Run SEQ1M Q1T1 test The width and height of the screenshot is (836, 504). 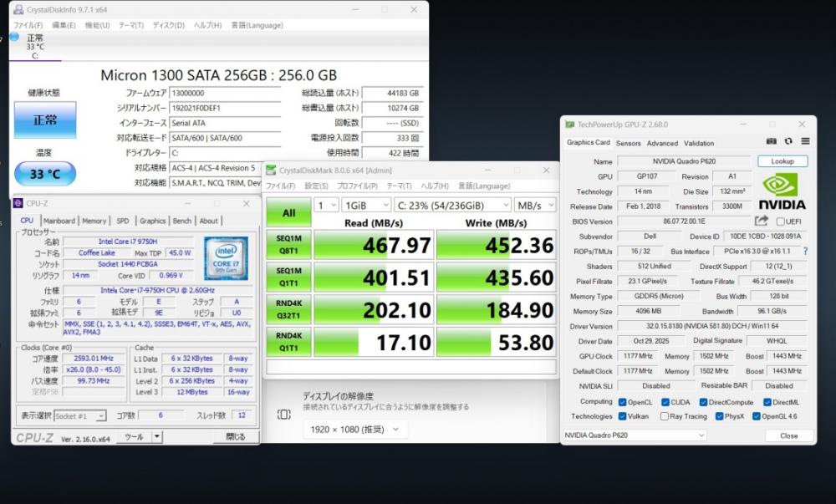click(x=288, y=277)
